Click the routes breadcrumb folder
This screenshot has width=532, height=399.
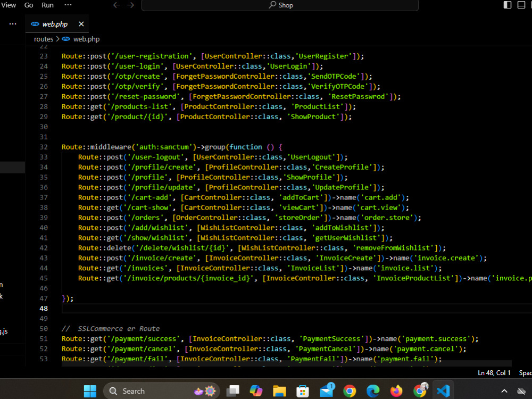44,39
